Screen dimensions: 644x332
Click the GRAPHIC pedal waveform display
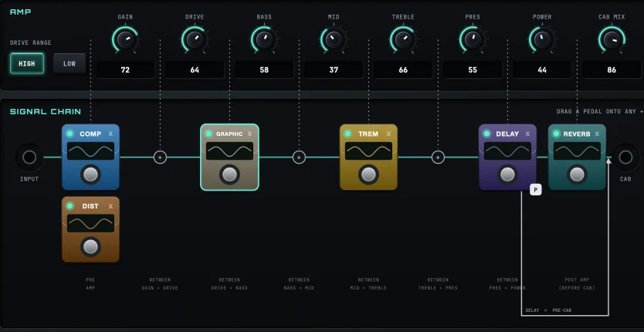pos(229,151)
